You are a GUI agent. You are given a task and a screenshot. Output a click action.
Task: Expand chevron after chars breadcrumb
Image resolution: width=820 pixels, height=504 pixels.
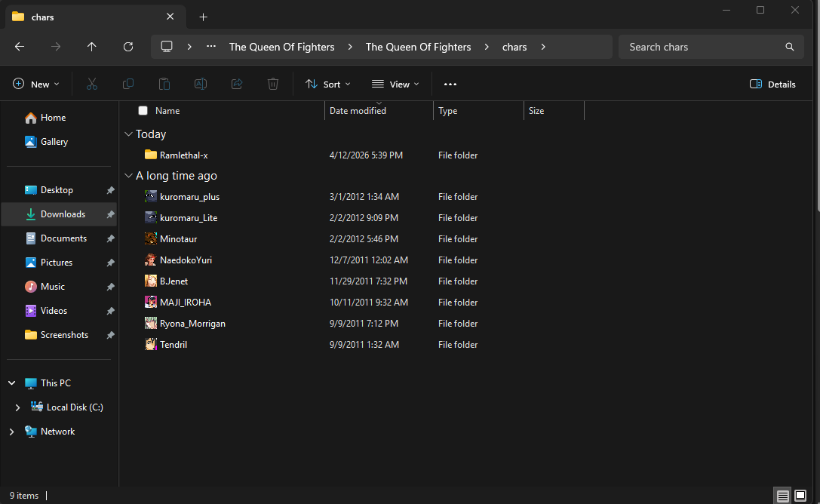pyautogui.click(x=543, y=47)
